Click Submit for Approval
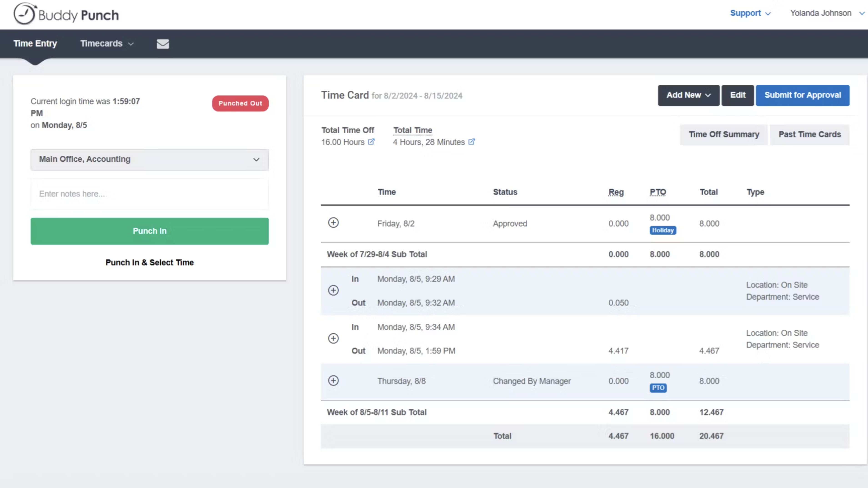 click(802, 95)
